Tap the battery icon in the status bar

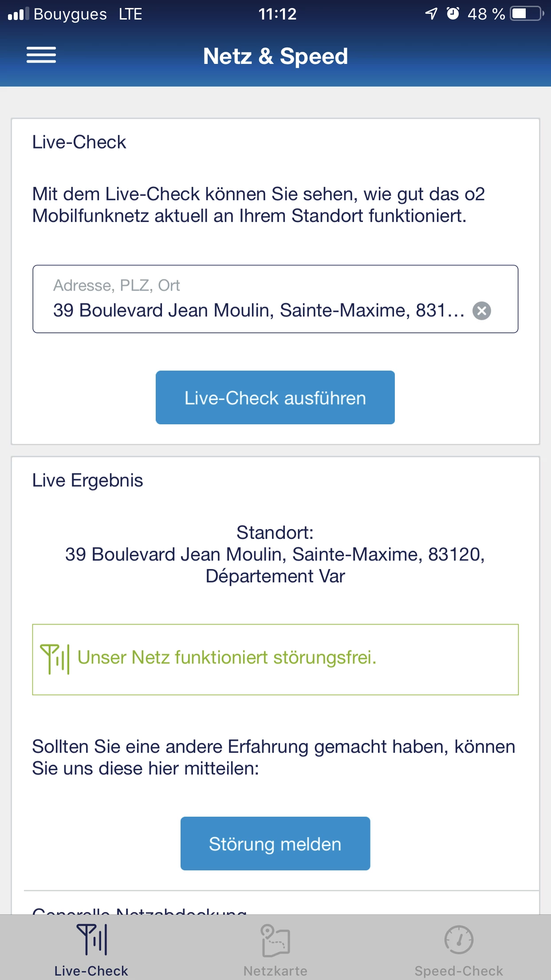pyautogui.click(x=527, y=14)
